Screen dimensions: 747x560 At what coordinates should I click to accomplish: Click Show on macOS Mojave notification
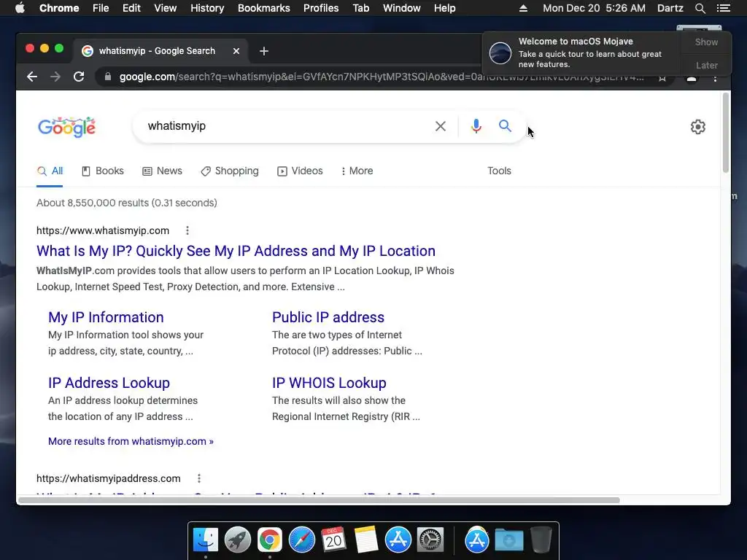(706, 42)
